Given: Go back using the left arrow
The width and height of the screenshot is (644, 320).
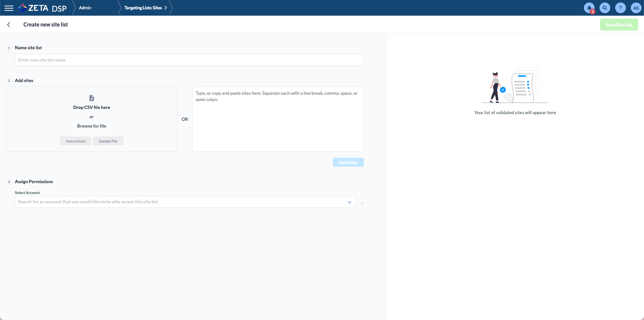Looking at the screenshot, I should click(9, 25).
